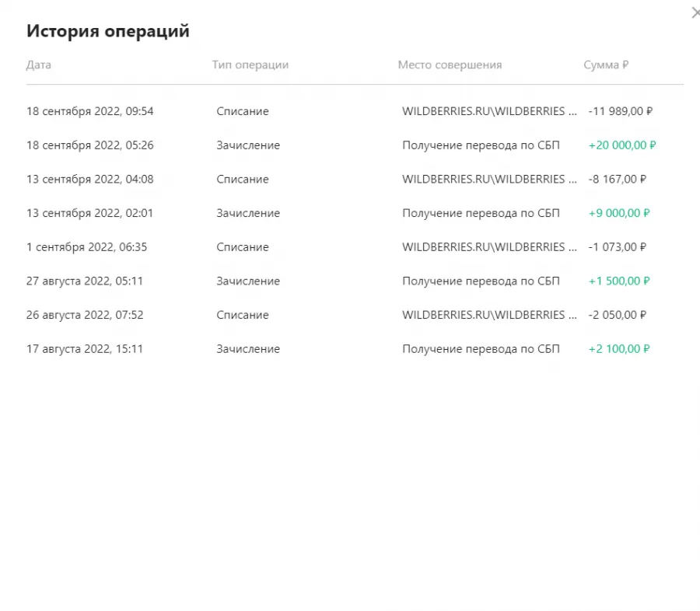Click the amount -2 050,00 ₽
700x611 pixels.
[617, 315]
